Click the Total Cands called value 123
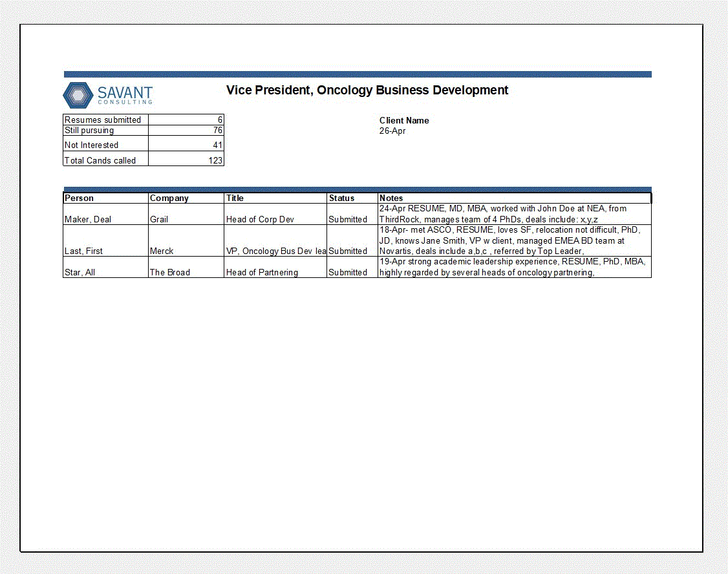This screenshot has height=574, width=728. click(x=186, y=158)
